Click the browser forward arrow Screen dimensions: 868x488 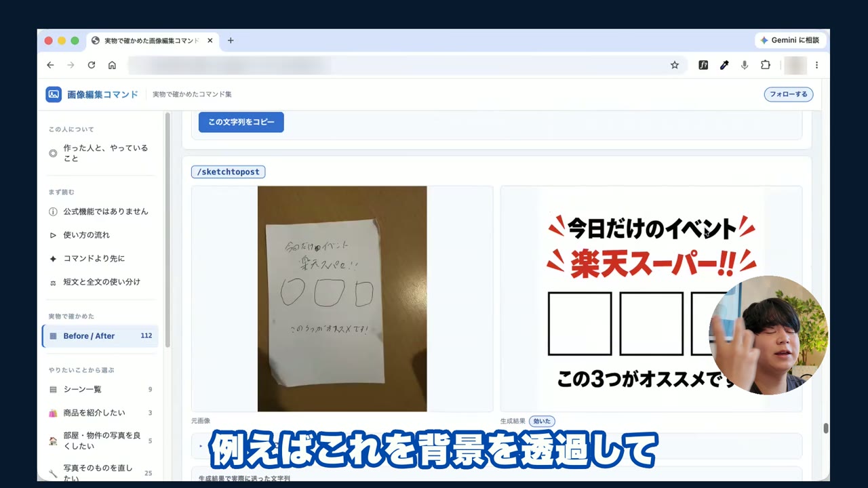tap(71, 65)
